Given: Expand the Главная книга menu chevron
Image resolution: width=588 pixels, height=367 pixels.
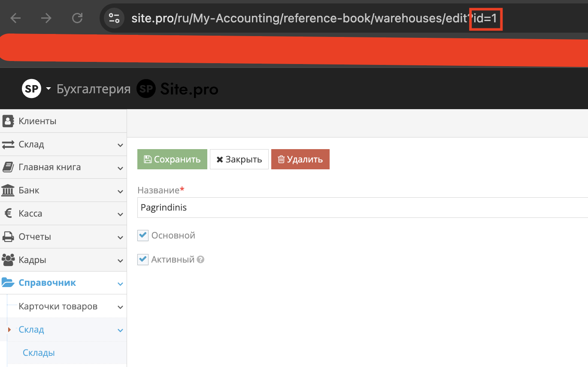Looking at the screenshot, I should click(120, 168).
